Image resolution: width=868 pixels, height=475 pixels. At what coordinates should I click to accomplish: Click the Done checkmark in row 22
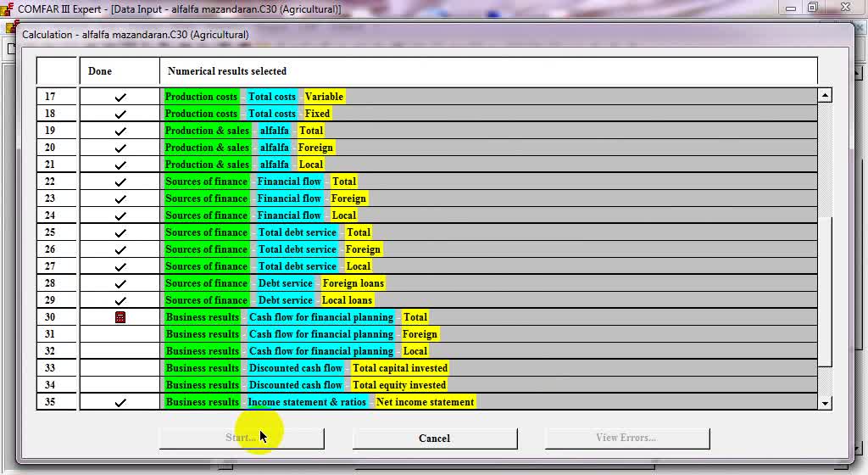(120, 182)
